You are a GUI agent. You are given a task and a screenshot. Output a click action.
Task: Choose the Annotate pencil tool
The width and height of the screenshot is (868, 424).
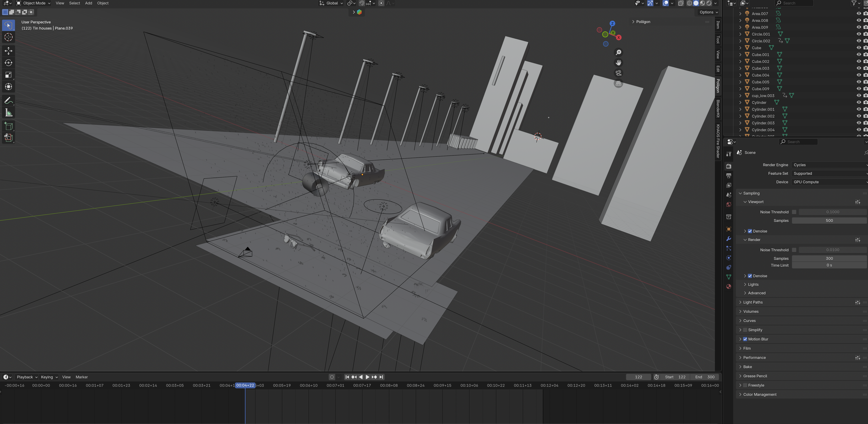click(x=8, y=101)
